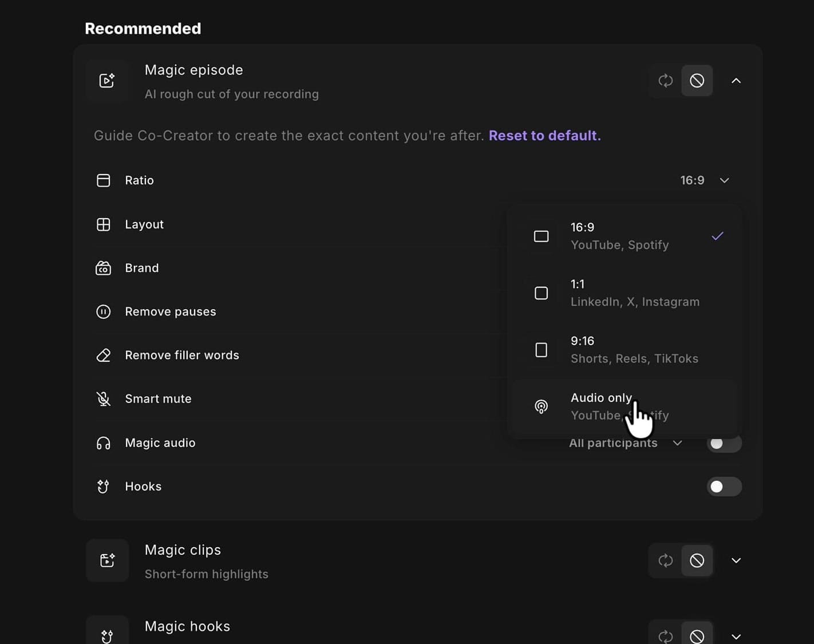Screen dimensions: 814x644
Task: Regenerate Magic episode with the refresh icon
Action: [665, 81]
